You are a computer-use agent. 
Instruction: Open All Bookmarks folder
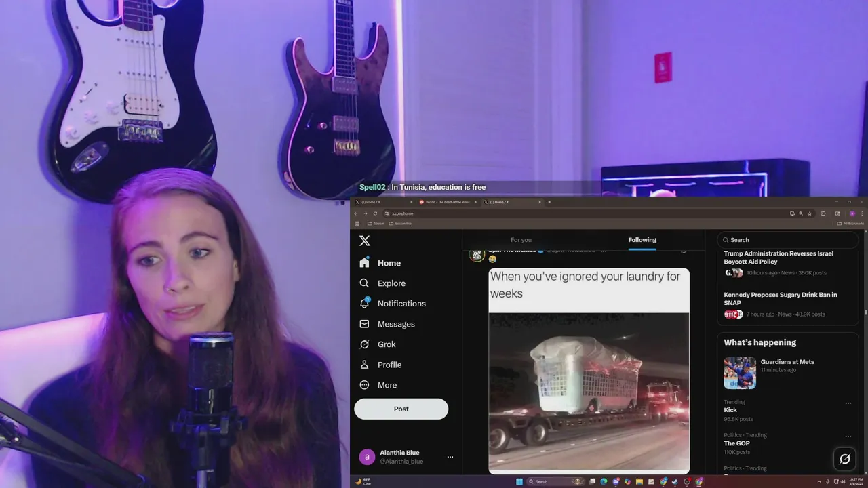850,223
